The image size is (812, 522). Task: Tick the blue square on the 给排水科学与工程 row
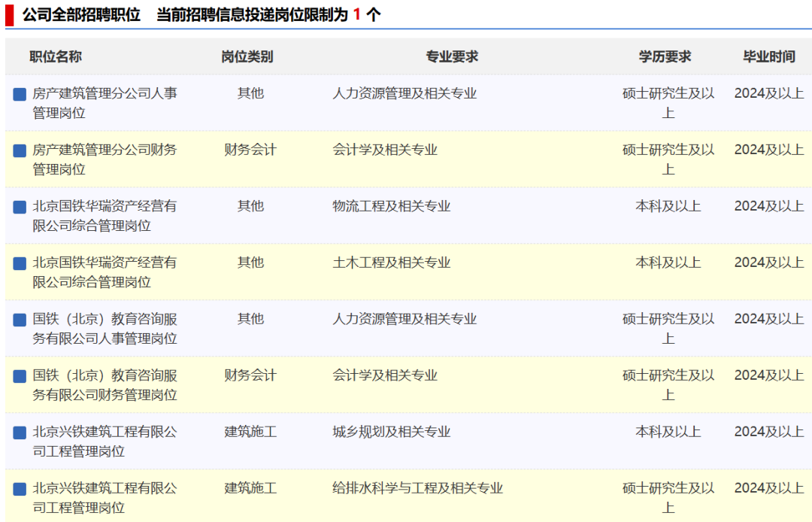(20, 489)
